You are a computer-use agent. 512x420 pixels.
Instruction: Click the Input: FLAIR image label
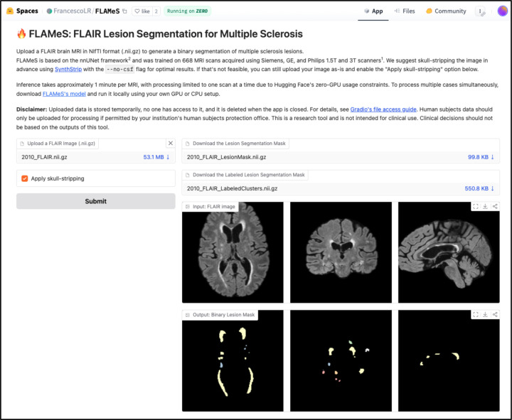210,207
